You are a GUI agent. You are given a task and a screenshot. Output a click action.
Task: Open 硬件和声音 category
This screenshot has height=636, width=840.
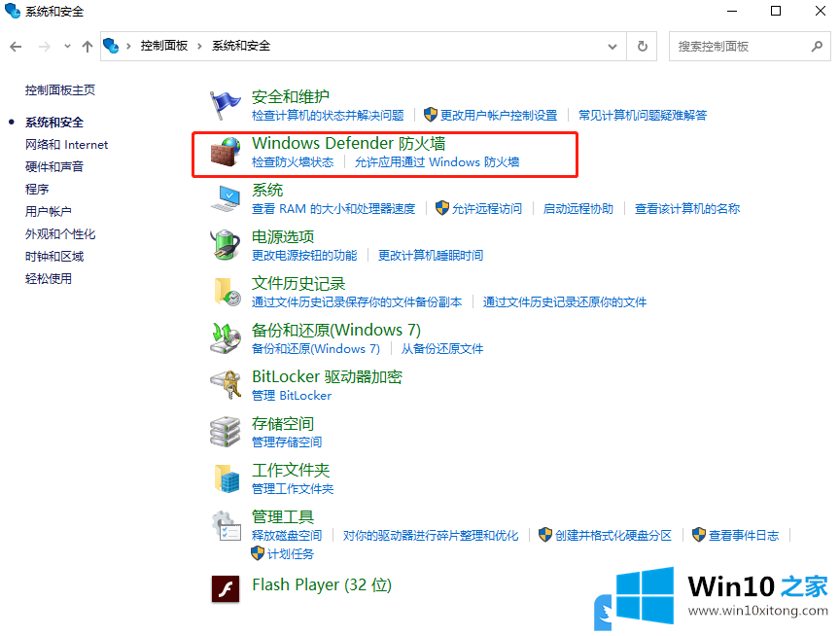click(54, 166)
